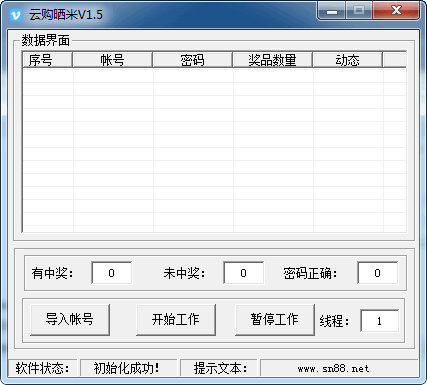The height and width of the screenshot is (385, 427).
Task: Close the 云购晒米 window
Action: pos(396,11)
